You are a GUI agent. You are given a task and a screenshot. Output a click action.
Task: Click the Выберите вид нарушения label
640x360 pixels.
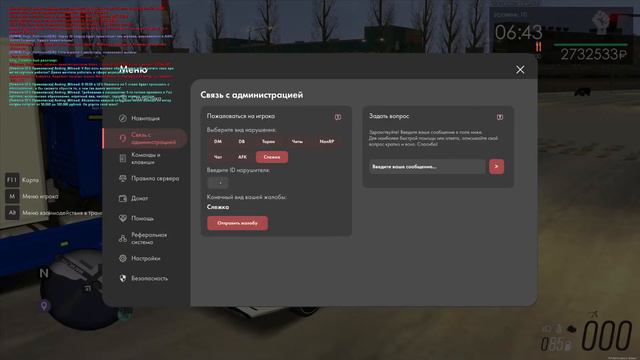[x=241, y=130]
